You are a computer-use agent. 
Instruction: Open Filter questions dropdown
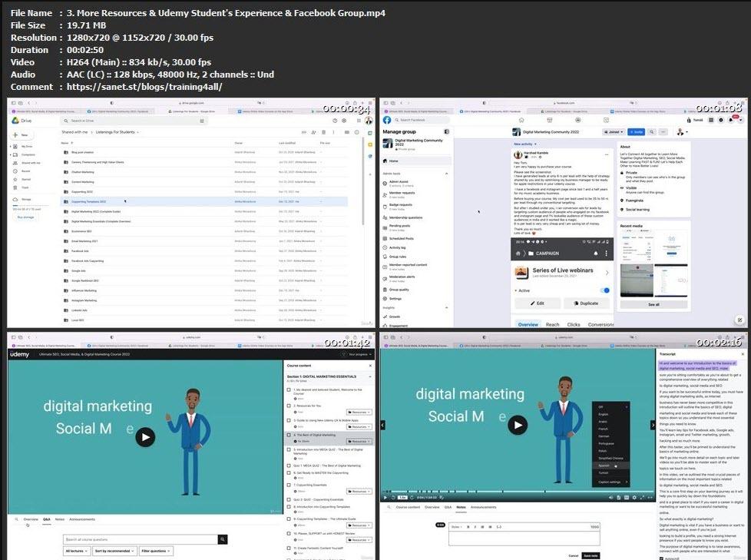[156, 551]
